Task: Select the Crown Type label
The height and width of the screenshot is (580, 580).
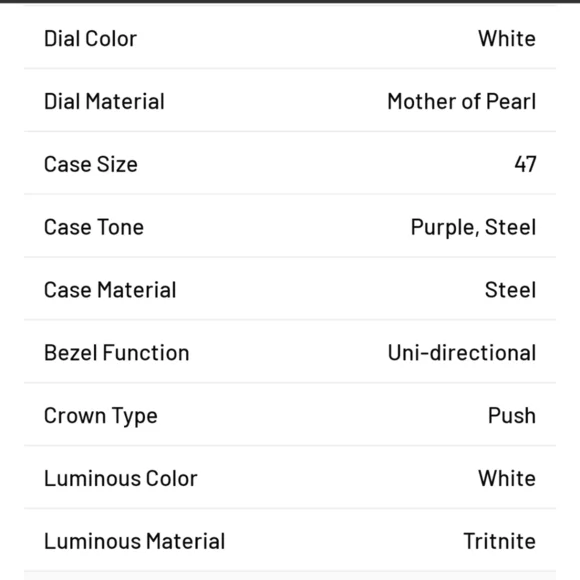Action: click(x=101, y=416)
